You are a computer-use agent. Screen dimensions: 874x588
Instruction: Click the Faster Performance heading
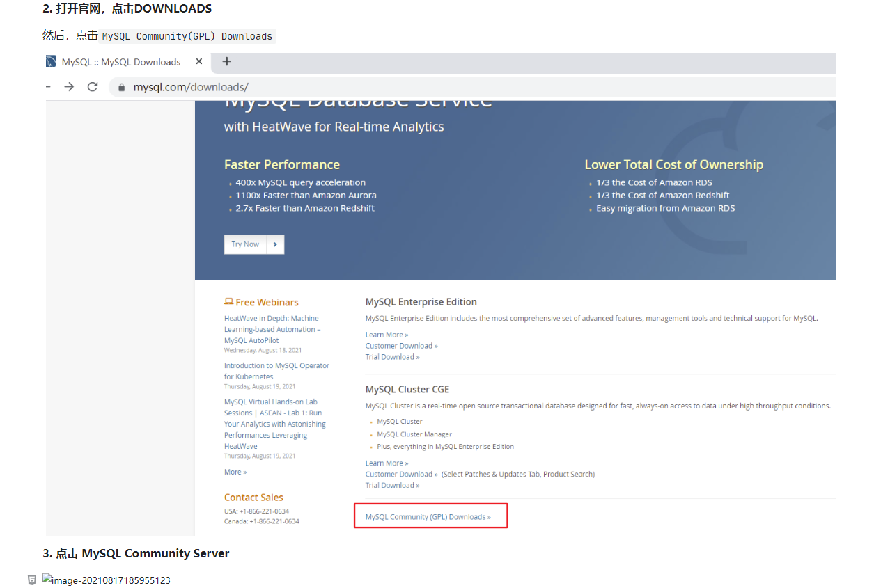(x=282, y=165)
